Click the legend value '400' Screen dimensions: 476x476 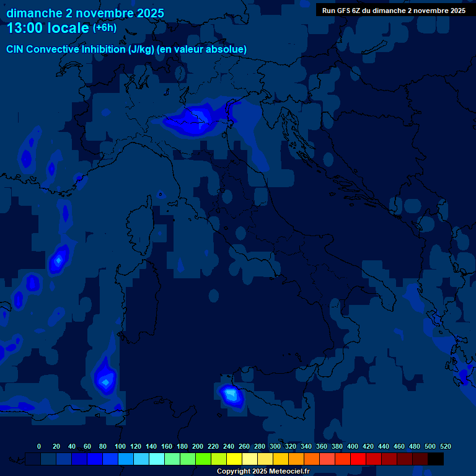coord(353,446)
